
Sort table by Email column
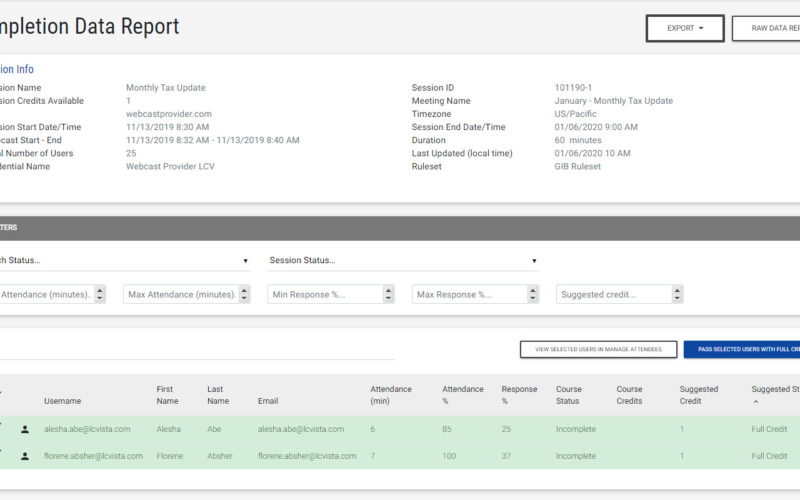(268, 401)
